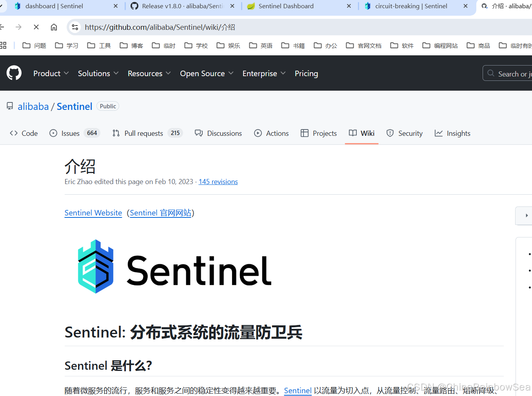Open the Pricing link

tap(306, 73)
